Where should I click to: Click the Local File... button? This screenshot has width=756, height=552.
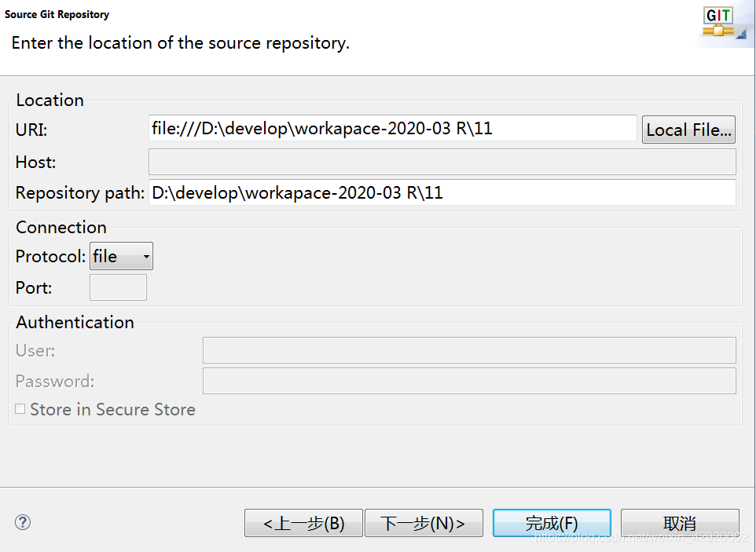(x=688, y=130)
